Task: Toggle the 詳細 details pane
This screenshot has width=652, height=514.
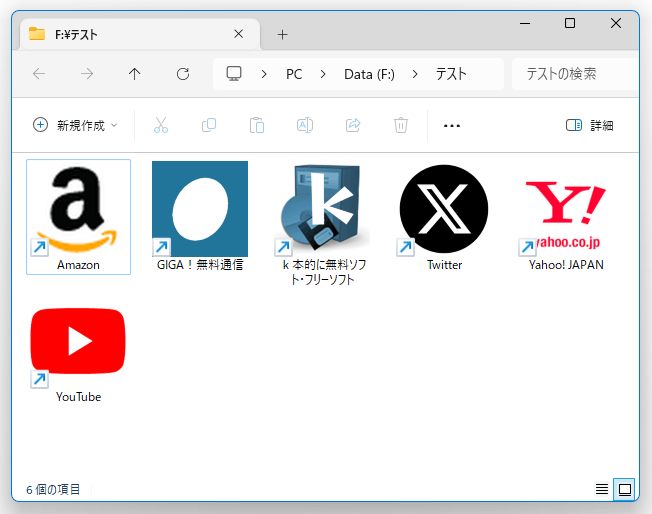Action: (x=590, y=125)
